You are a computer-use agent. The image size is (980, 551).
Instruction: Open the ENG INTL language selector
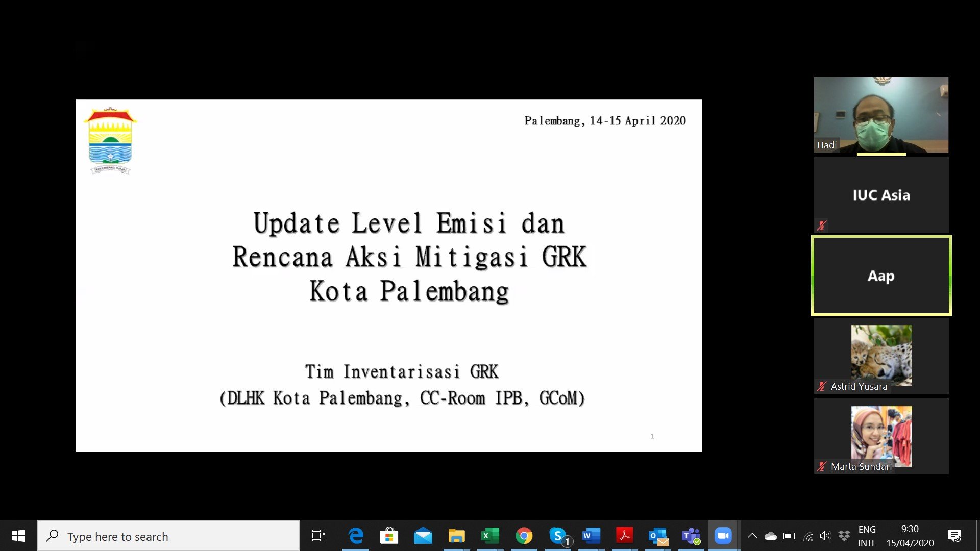pyautogui.click(x=867, y=536)
